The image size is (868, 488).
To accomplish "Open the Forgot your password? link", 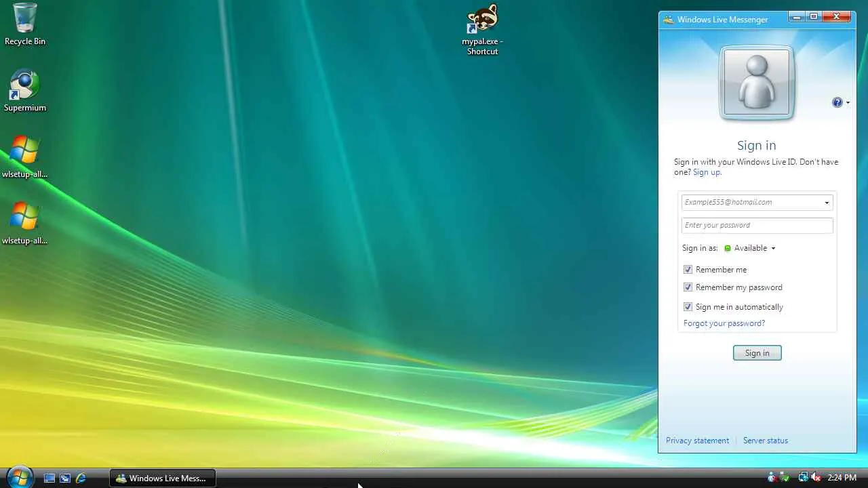I will [724, 323].
